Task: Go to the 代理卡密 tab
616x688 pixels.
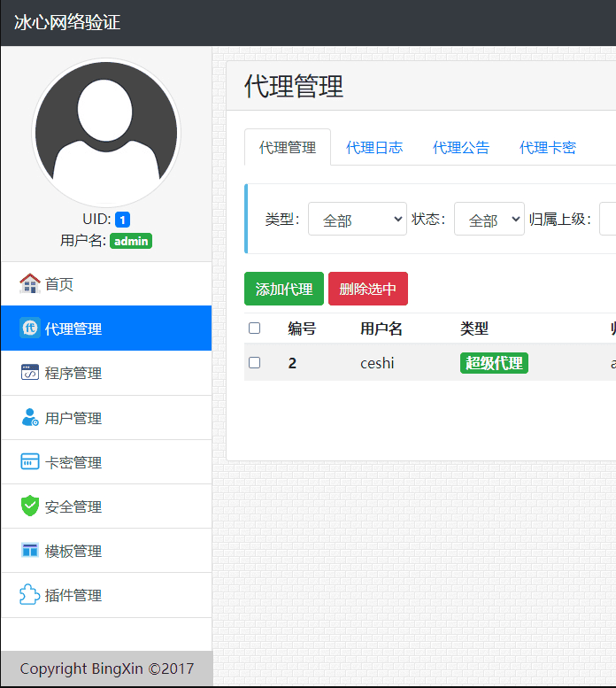Action: click(x=547, y=148)
